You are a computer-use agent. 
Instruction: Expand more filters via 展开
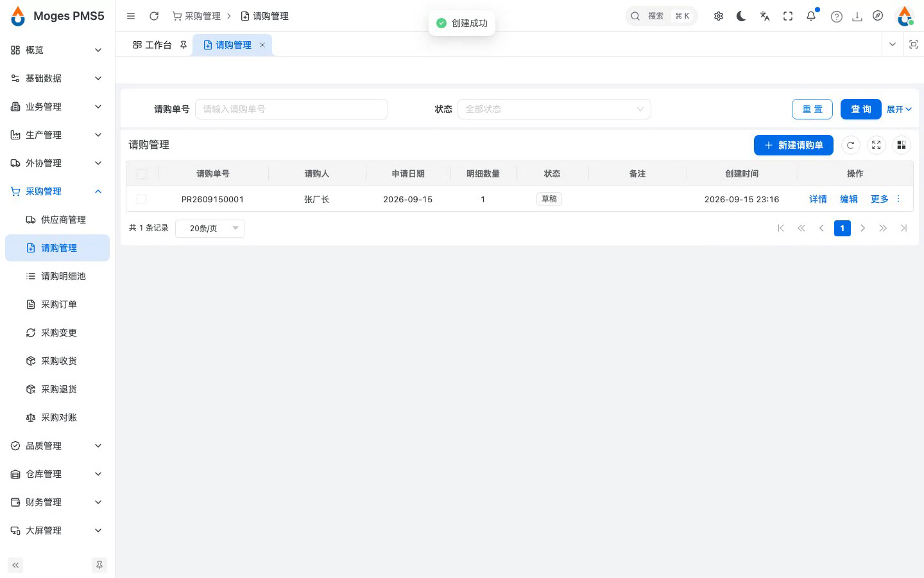(899, 109)
